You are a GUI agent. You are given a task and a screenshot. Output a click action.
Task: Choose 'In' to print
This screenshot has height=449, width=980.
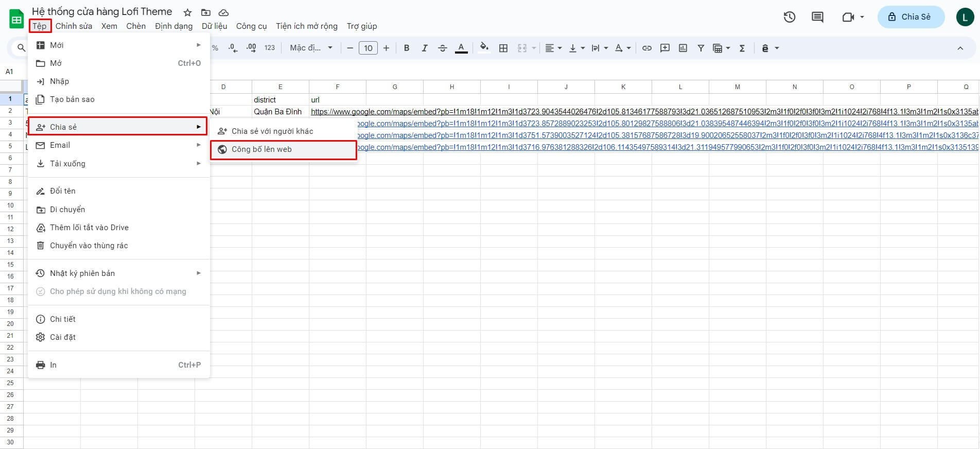(118, 365)
